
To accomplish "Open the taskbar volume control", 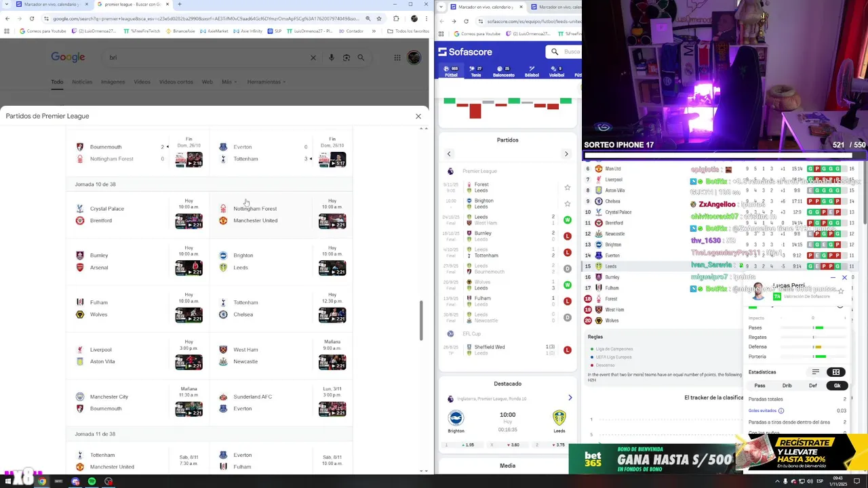I will point(809,481).
